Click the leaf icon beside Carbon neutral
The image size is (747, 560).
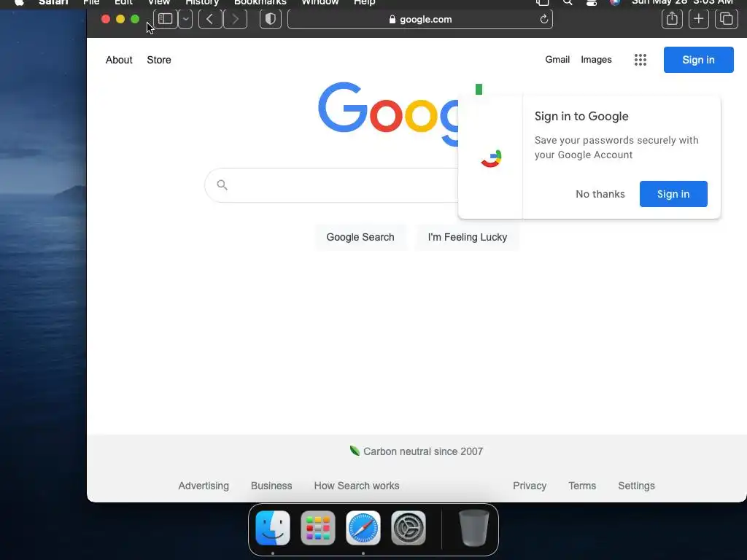point(355,451)
